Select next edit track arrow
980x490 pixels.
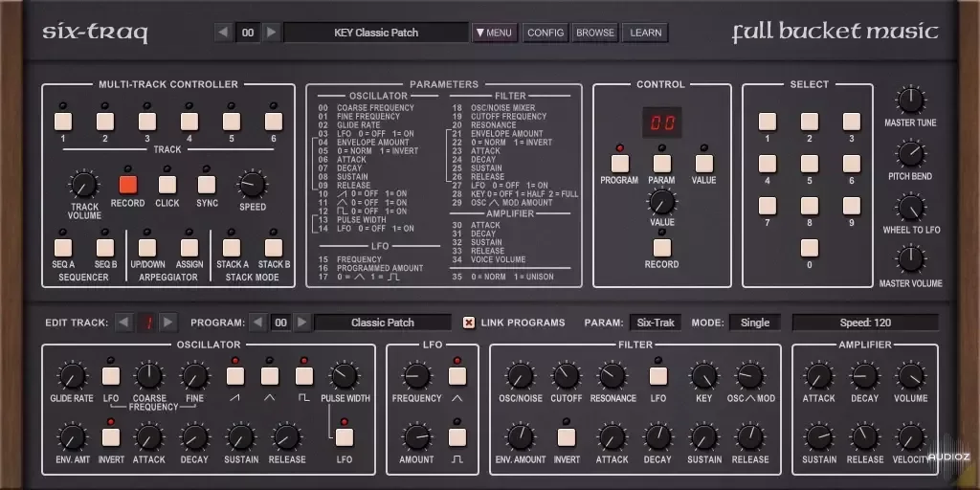[x=167, y=323]
